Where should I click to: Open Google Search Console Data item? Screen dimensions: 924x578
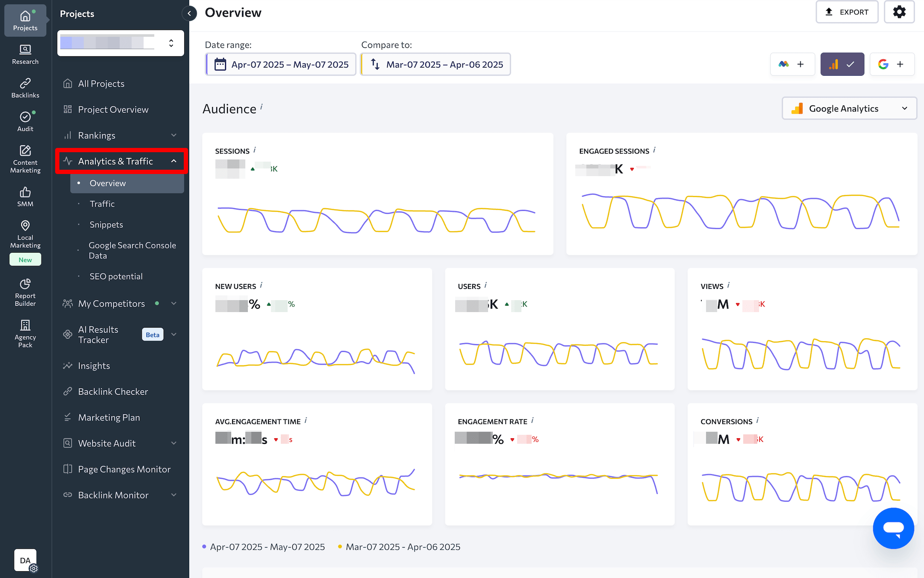132,251
